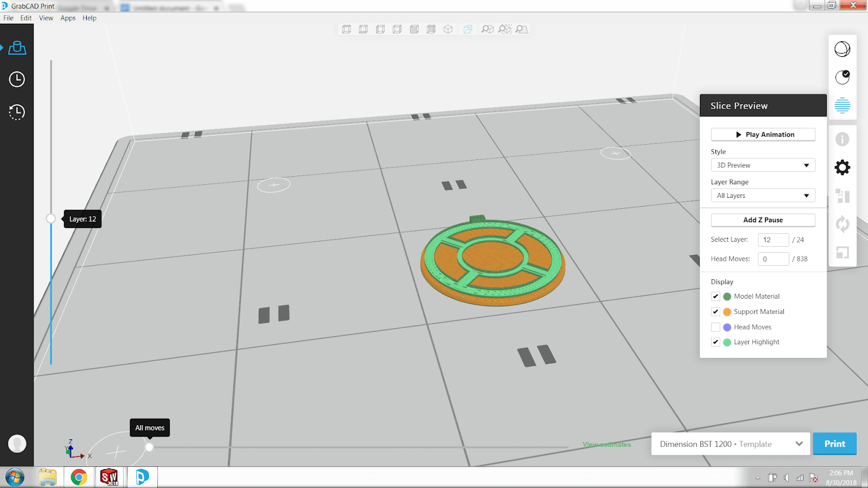Click the Model Info icon
The width and height of the screenshot is (868, 488).
coord(842,139)
